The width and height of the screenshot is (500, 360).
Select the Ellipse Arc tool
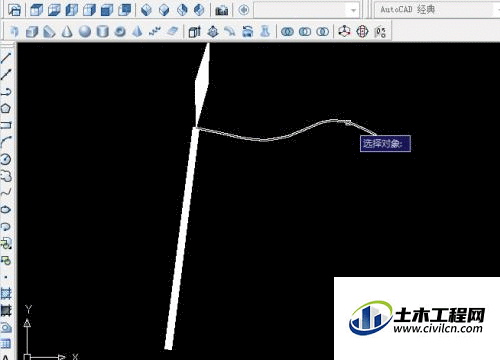(x=6, y=227)
